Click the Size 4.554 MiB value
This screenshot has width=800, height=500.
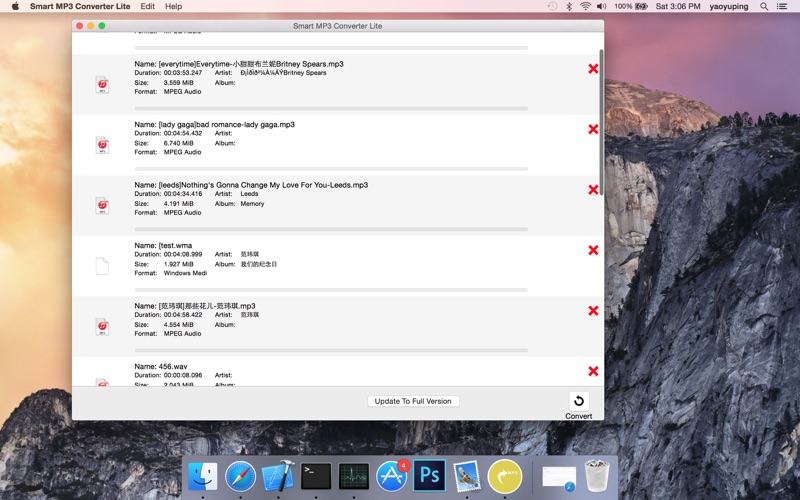point(179,324)
